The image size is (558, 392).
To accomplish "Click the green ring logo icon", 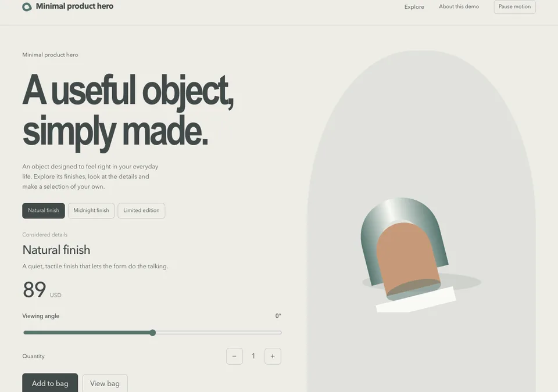I will pyautogui.click(x=27, y=7).
